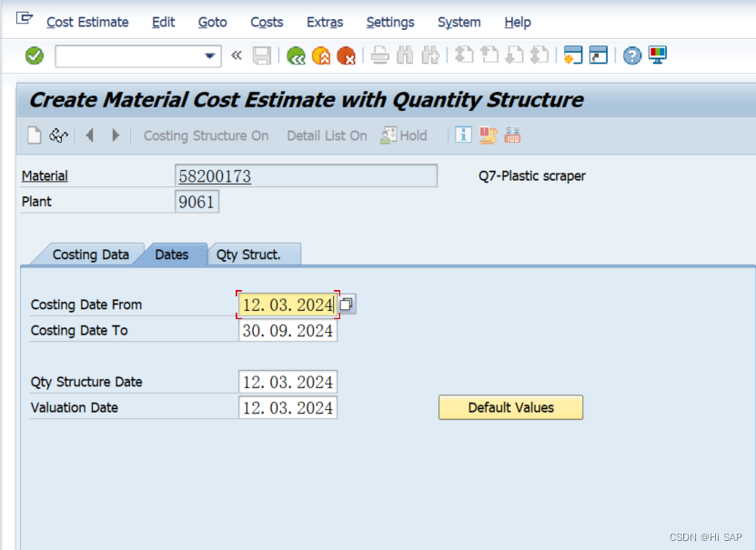The width and height of the screenshot is (756, 550).
Task: Open the command field dropdown arrow
Action: [x=211, y=55]
